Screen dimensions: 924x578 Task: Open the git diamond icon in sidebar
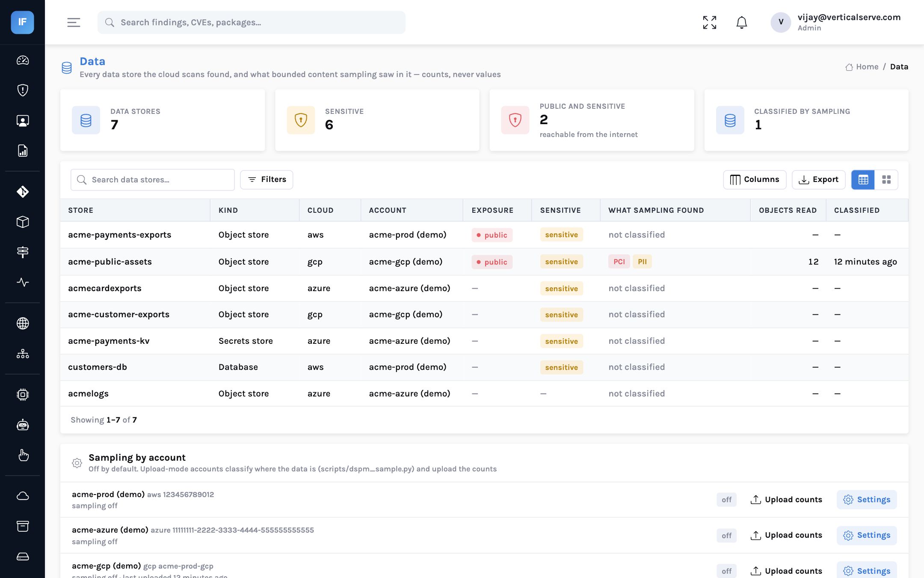pyautogui.click(x=23, y=191)
